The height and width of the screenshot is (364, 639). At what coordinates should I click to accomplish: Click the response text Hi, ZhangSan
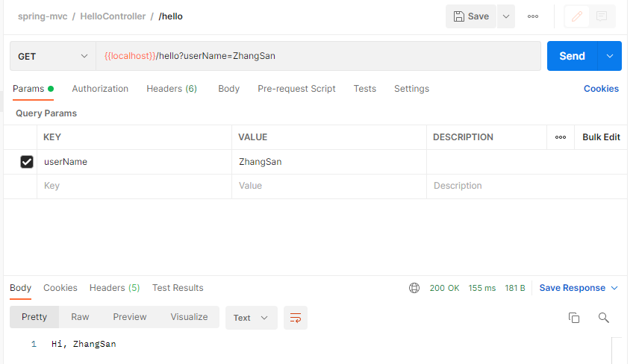coord(84,344)
